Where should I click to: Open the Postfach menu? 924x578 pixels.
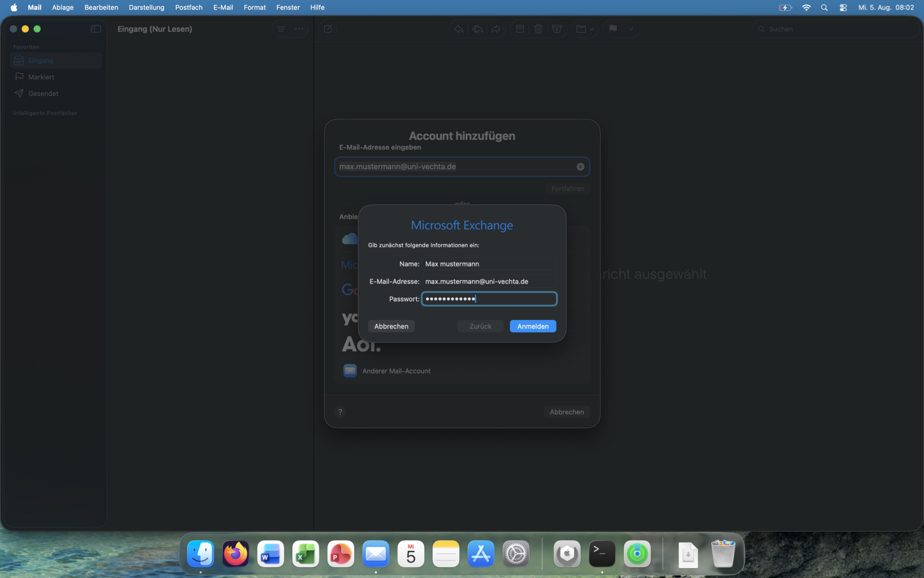[x=189, y=8]
